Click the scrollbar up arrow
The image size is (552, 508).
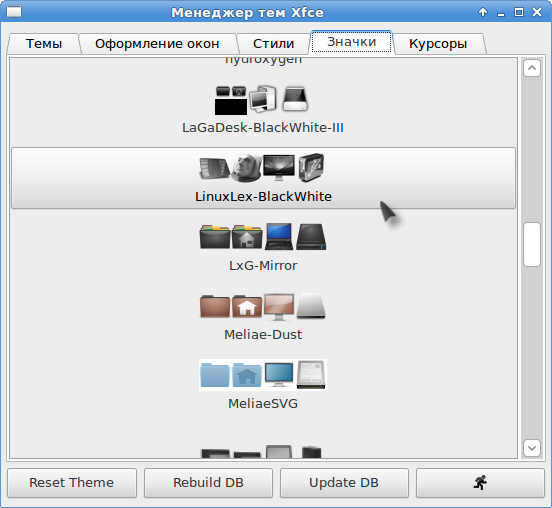pos(532,68)
